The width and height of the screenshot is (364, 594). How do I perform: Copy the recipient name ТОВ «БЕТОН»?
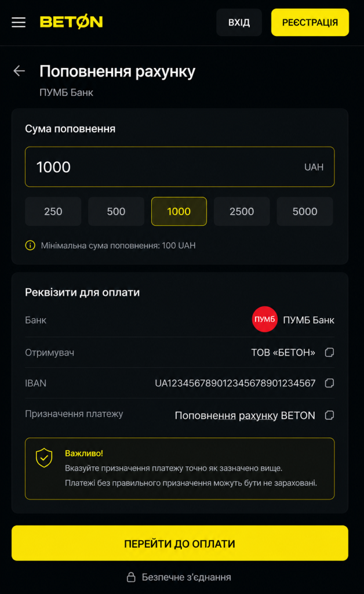point(329,352)
